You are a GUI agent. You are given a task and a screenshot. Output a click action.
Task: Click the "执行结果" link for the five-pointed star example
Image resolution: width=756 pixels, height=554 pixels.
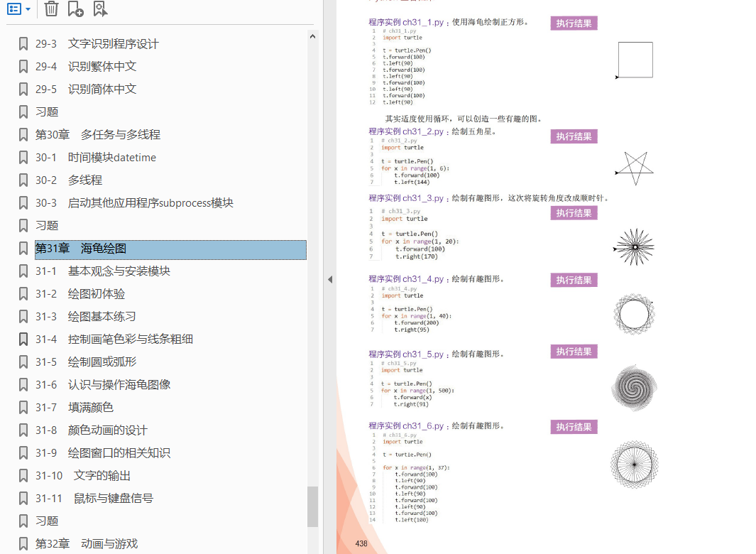pos(574,136)
